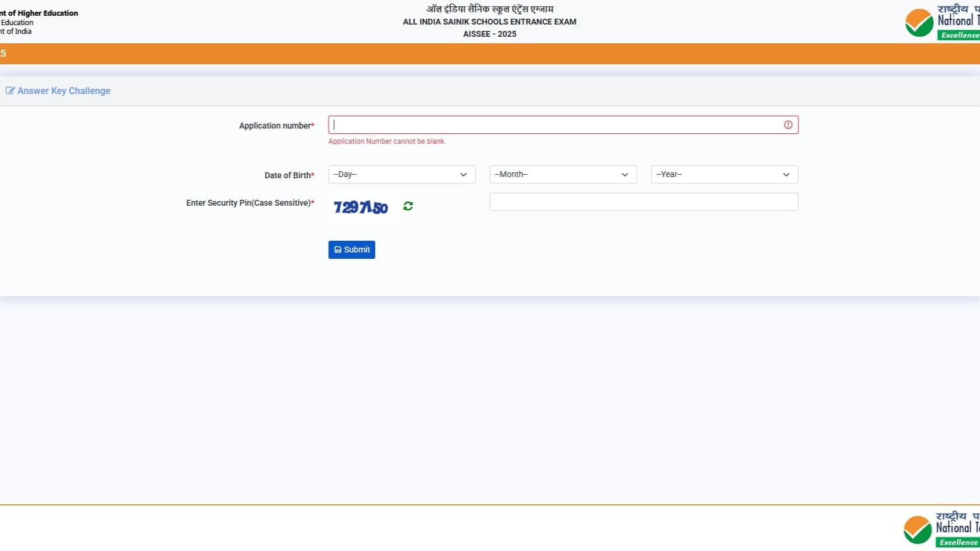The height and width of the screenshot is (551, 980).
Task: Focus the Application number text field
Action: [x=555, y=125]
